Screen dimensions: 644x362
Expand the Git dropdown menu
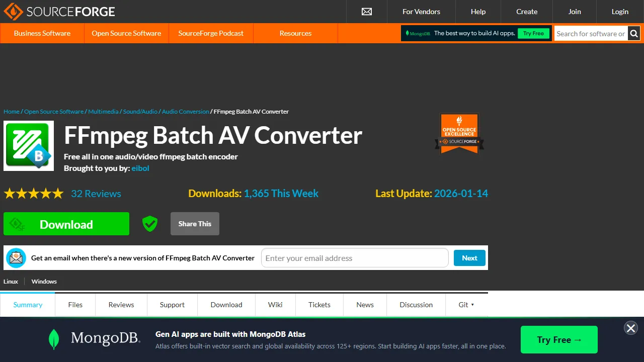[x=465, y=304]
